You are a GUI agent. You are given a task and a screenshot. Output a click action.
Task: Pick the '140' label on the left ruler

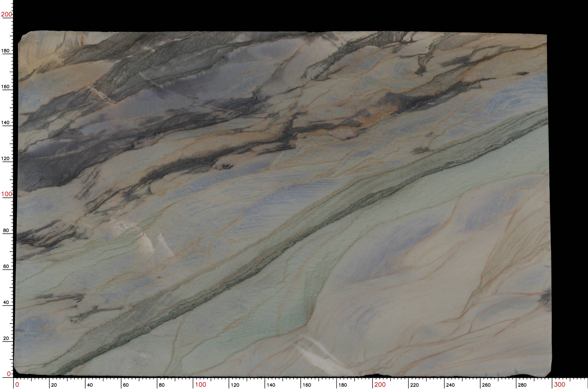tap(5, 122)
